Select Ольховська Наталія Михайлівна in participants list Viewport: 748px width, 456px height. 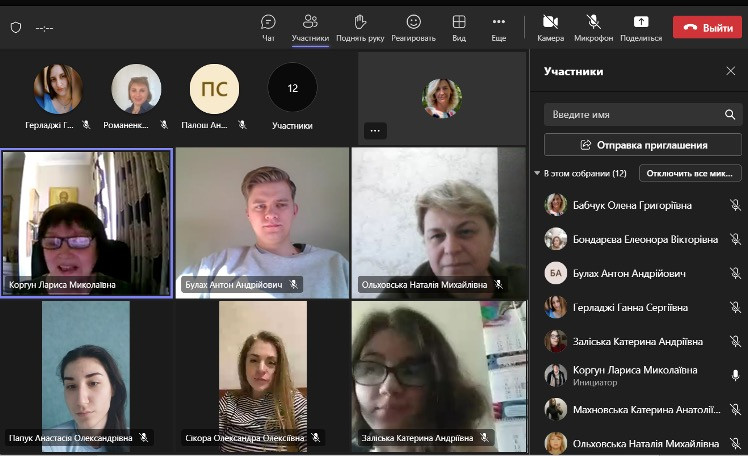638,444
